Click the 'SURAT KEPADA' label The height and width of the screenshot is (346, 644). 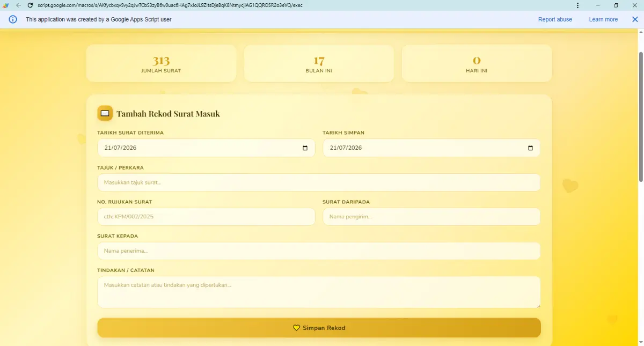click(118, 236)
